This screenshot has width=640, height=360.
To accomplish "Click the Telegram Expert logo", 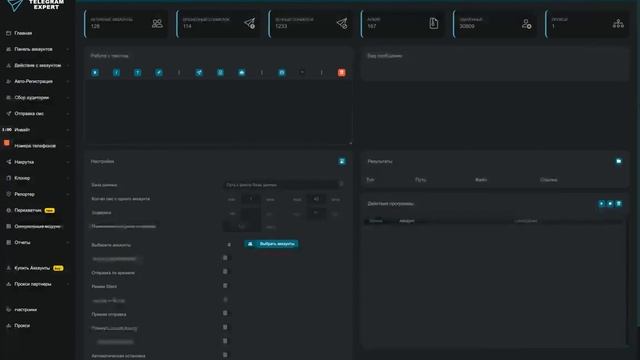I will [x=36, y=5].
